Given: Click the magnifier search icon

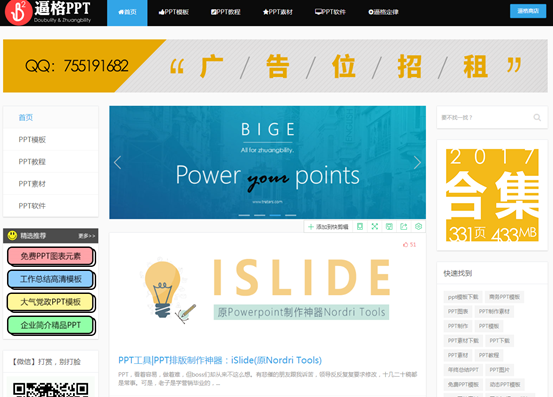Looking at the screenshot, I should pyautogui.click(x=537, y=117).
